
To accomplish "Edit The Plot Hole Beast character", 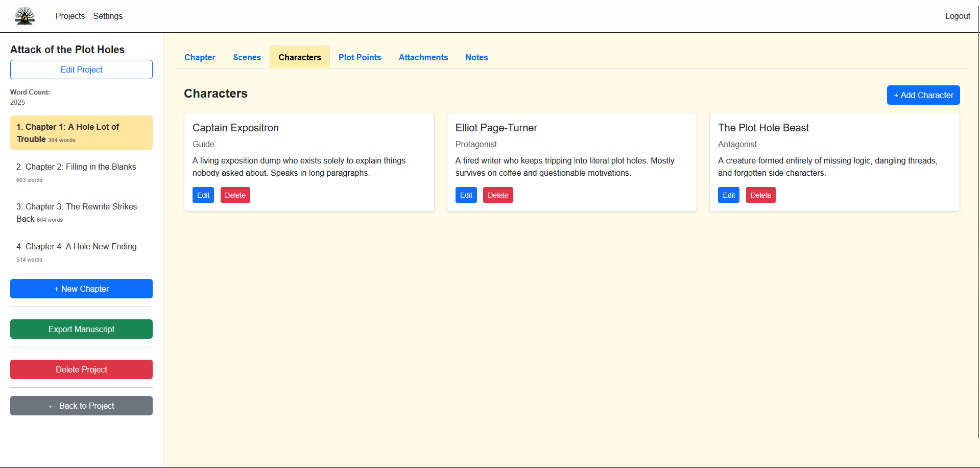I will pyautogui.click(x=728, y=195).
